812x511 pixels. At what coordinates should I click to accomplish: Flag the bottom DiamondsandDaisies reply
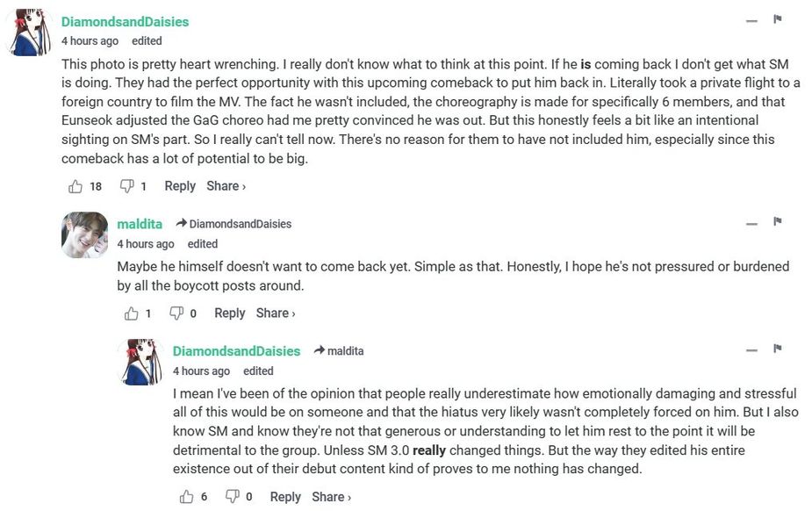[777, 349]
